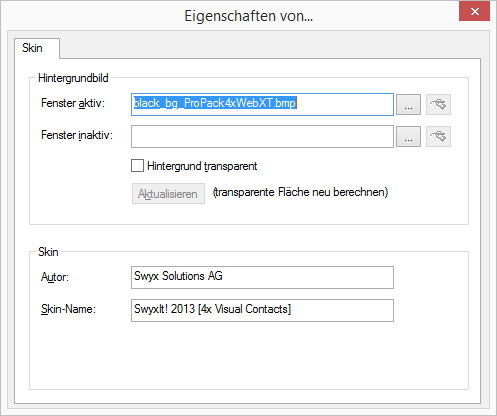Viewport: 497px width, 416px height.
Task: Click hand-pointer icon beside Fenster inaktiv
Action: [438, 136]
